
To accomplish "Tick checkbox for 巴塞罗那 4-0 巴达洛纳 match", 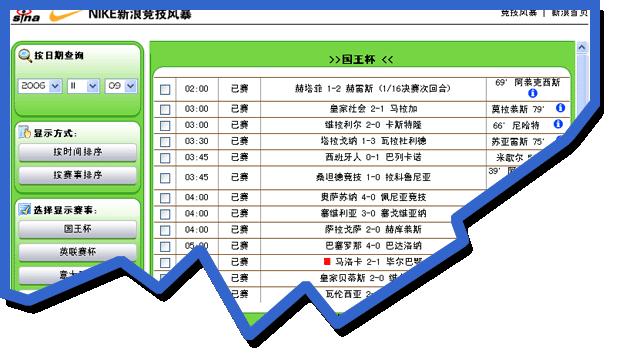I will pyautogui.click(x=165, y=246).
